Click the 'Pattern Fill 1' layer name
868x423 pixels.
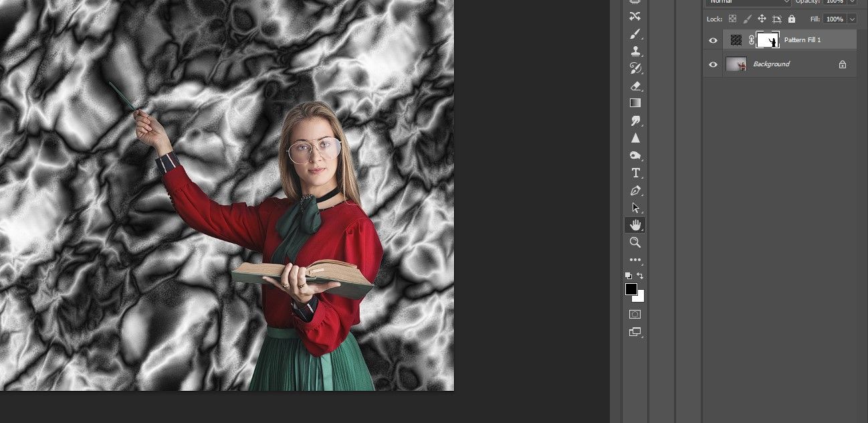click(x=802, y=40)
